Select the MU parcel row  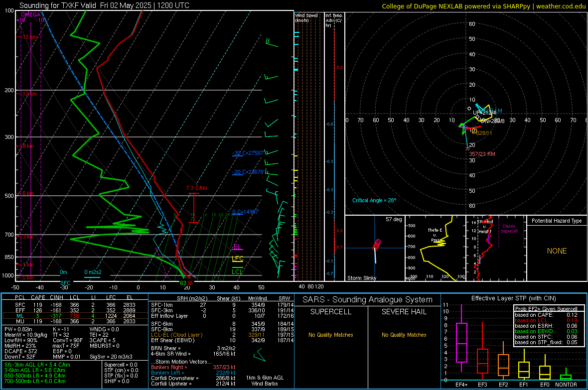point(74,321)
